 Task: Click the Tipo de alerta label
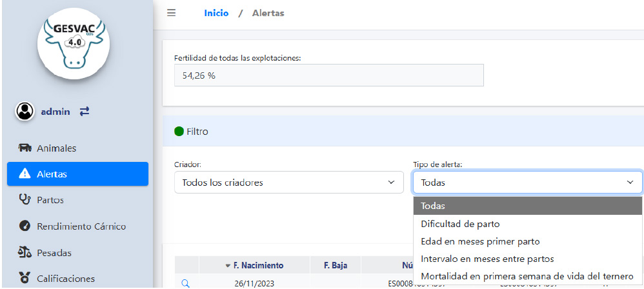pos(438,164)
